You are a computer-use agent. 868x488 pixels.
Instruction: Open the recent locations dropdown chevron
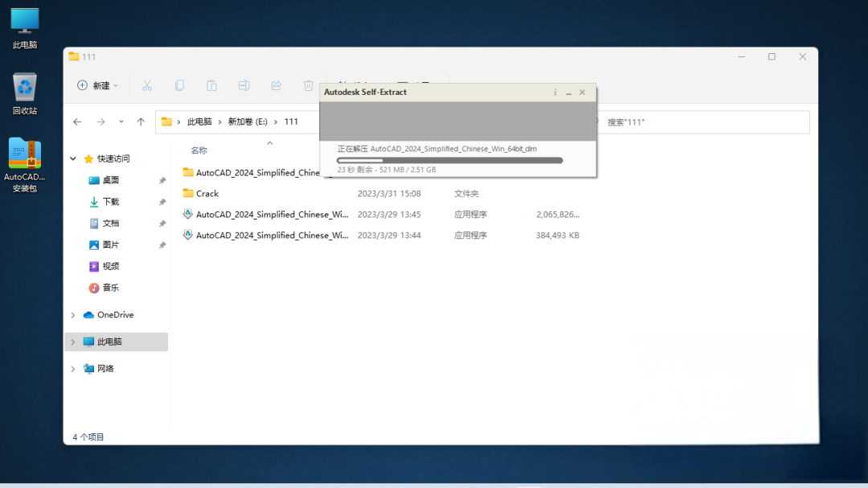click(x=121, y=122)
